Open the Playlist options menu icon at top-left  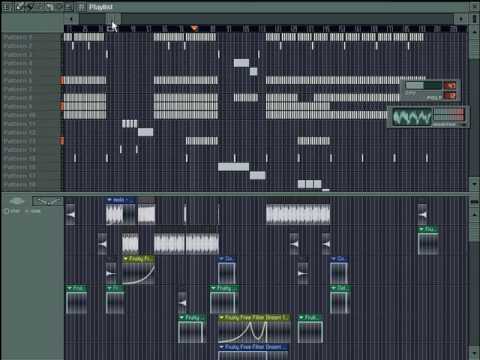coord(7,7)
